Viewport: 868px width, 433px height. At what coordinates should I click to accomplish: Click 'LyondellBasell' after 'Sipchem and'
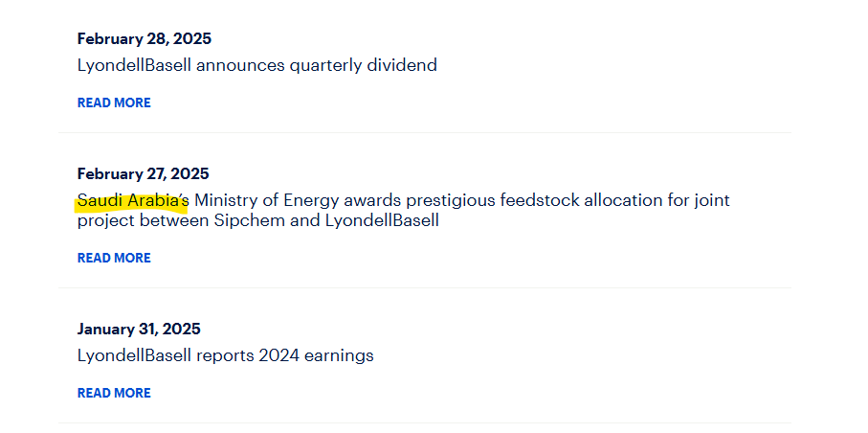[382, 220]
